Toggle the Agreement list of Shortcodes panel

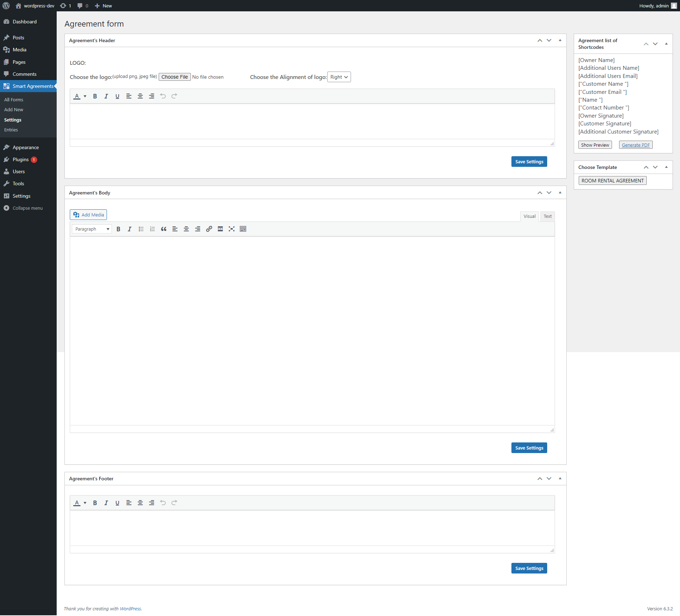[666, 44]
